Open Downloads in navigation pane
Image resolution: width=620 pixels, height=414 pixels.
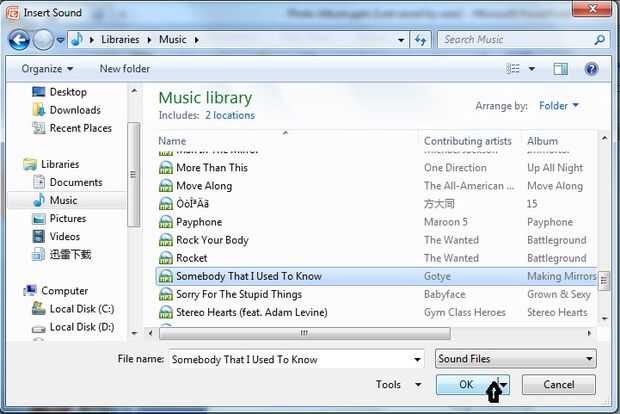pos(75,110)
